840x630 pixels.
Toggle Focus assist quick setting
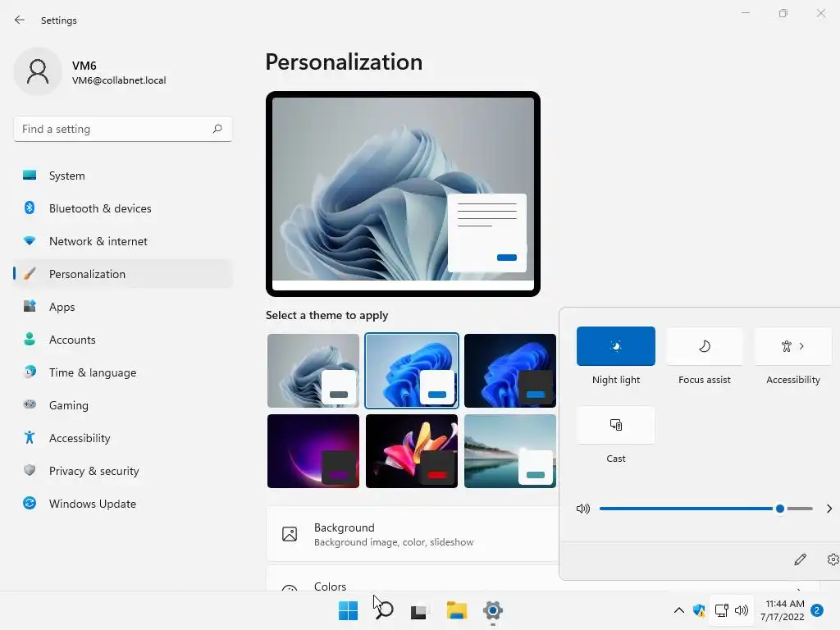(x=705, y=346)
